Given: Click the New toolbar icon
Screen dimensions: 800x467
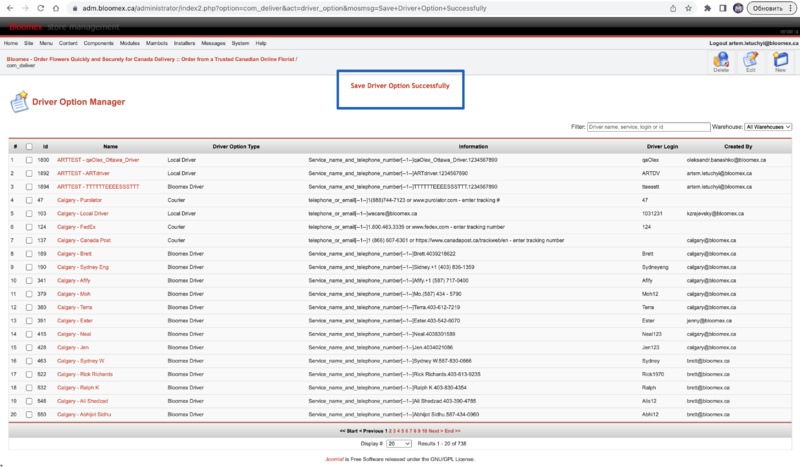Looking at the screenshot, I should 780,62.
